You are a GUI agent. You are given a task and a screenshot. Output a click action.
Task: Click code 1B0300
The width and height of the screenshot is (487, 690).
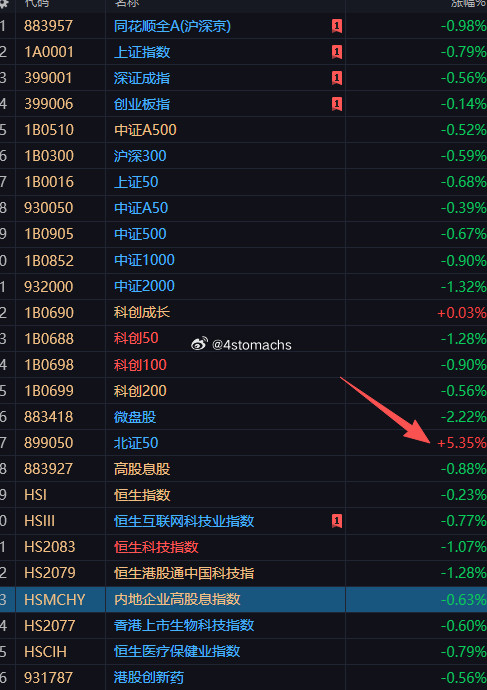pyautogui.click(x=48, y=156)
